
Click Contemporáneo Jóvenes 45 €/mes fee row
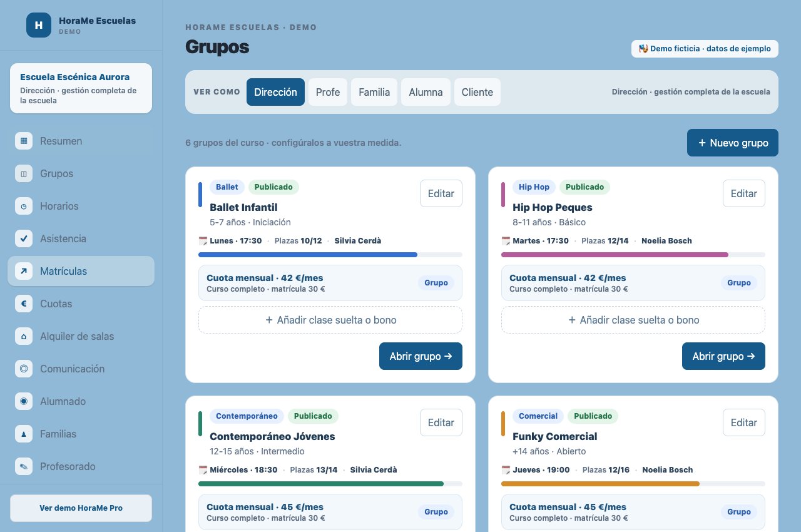tap(330, 512)
